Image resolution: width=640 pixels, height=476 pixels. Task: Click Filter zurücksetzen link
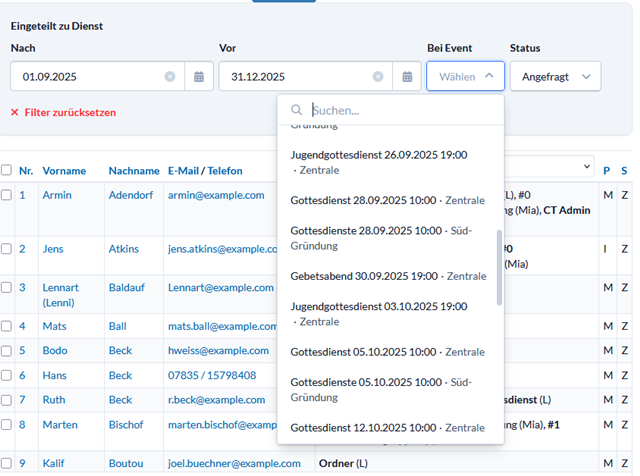(70, 112)
